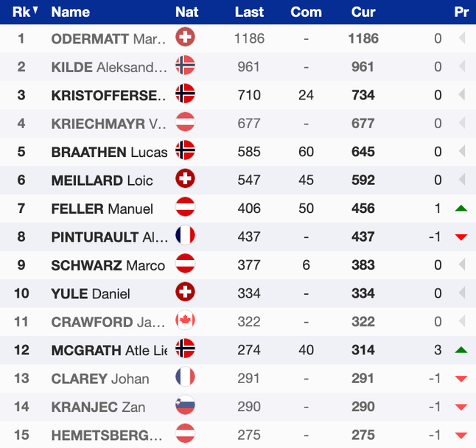This screenshot has width=476, height=448.
Task: Sort by the Last points column header
Action: 249,12
